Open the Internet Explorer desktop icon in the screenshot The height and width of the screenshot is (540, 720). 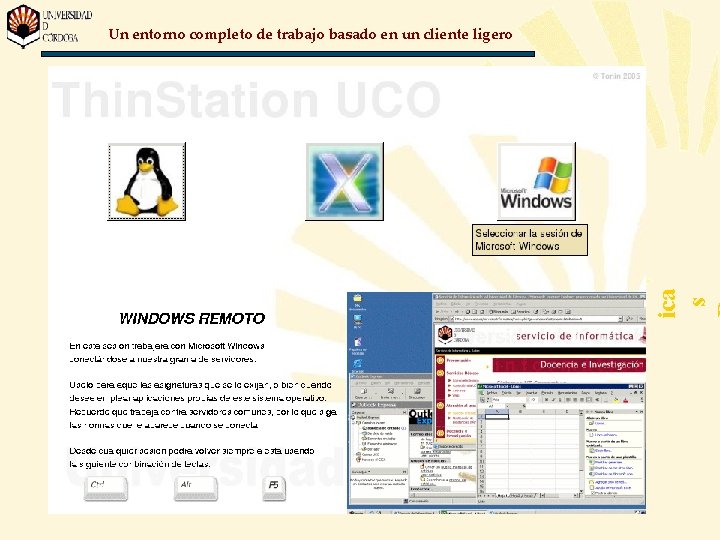pos(358,366)
